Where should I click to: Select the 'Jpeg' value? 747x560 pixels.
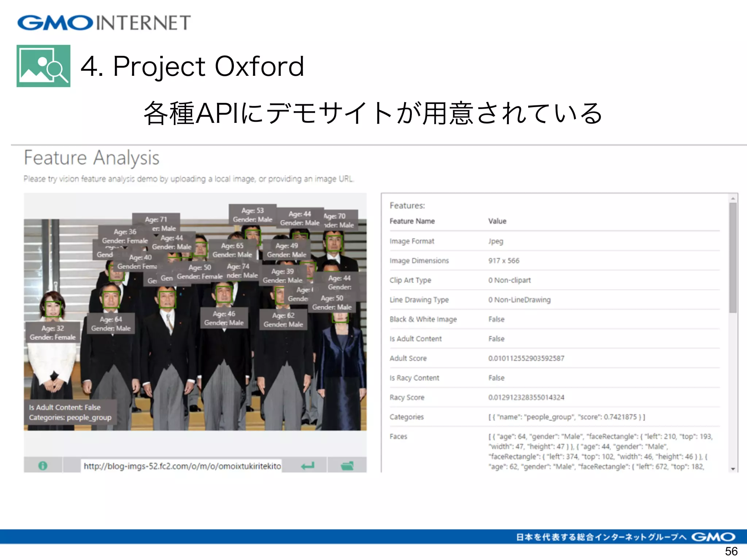(496, 241)
